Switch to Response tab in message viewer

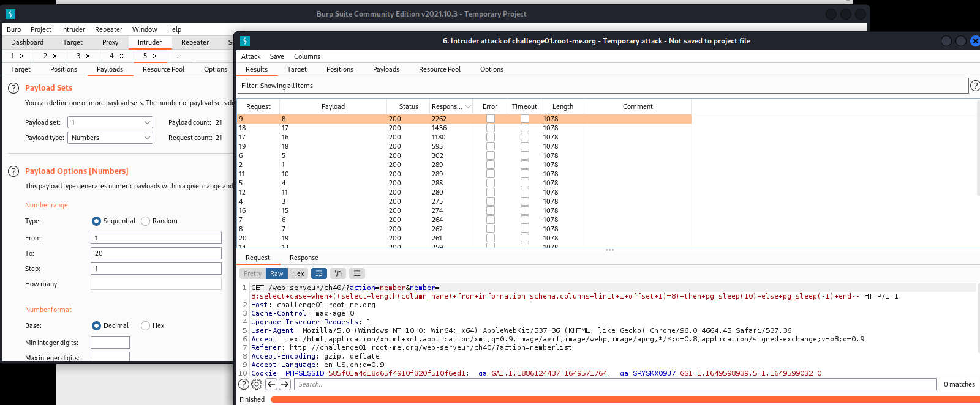coord(304,258)
